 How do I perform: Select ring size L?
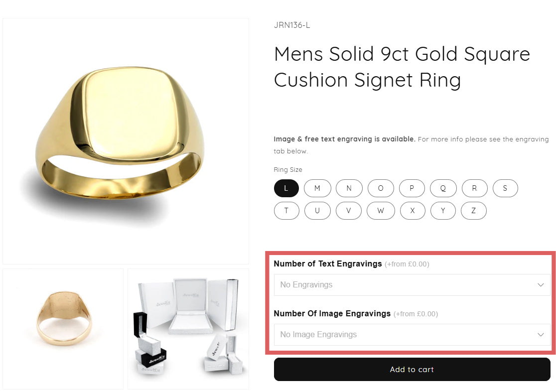pyautogui.click(x=286, y=188)
